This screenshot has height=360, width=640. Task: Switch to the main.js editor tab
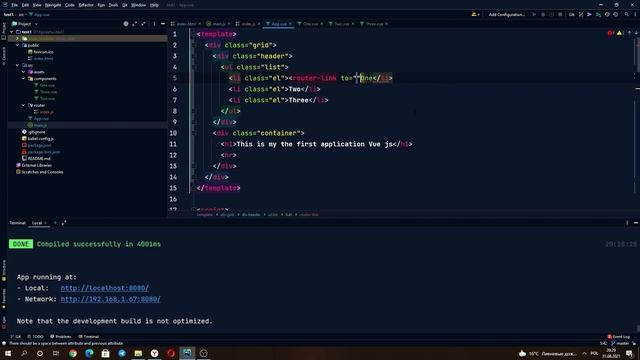click(218, 24)
